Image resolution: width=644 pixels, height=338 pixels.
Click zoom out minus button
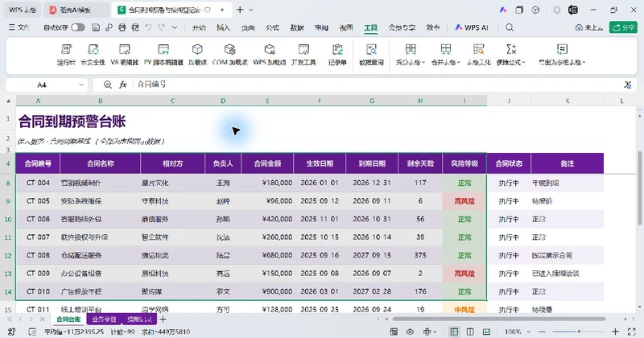click(542, 332)
